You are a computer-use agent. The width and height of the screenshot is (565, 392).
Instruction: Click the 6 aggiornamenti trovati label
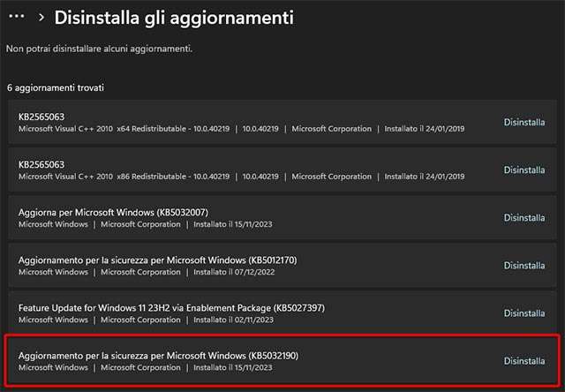pos(56,88)
